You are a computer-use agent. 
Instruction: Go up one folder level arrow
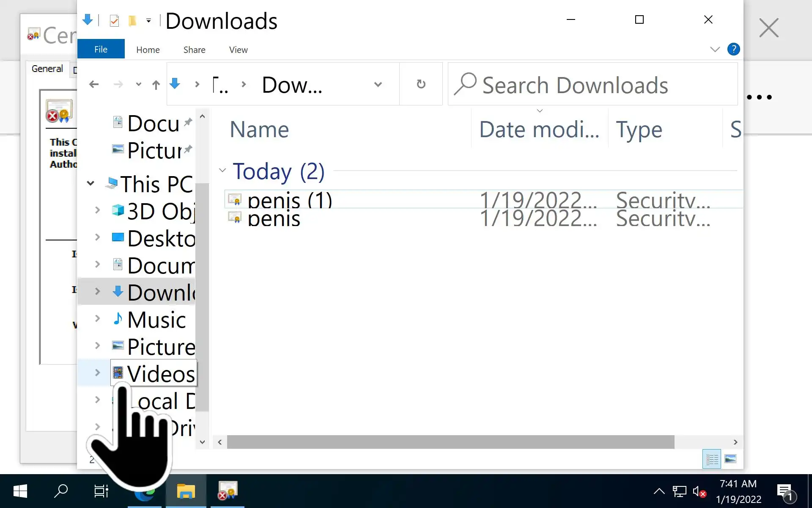[x=156, y=85]
